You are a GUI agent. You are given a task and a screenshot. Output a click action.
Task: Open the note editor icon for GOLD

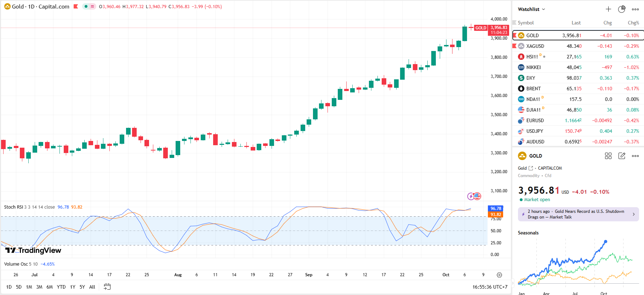pos(622,156)
